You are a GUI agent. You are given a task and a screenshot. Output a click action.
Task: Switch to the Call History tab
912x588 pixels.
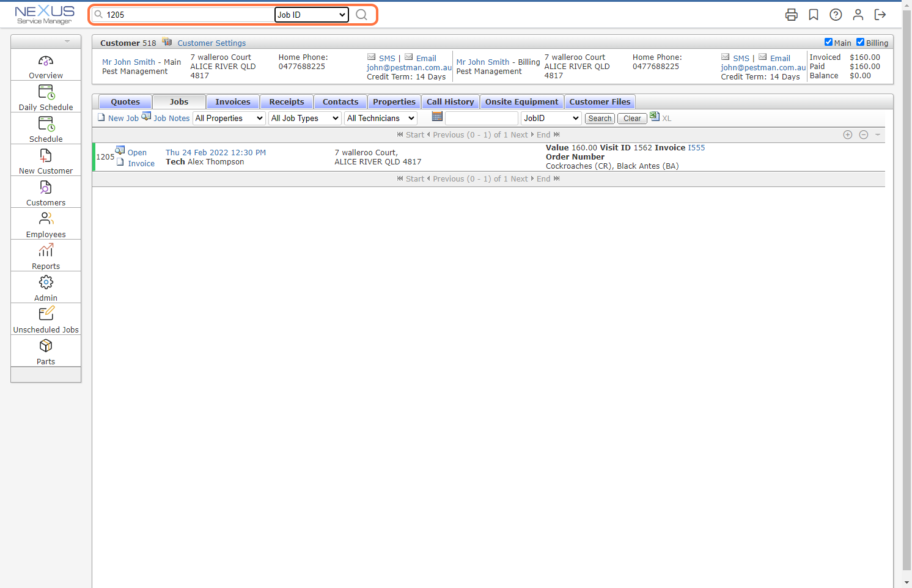coord(450,102)
